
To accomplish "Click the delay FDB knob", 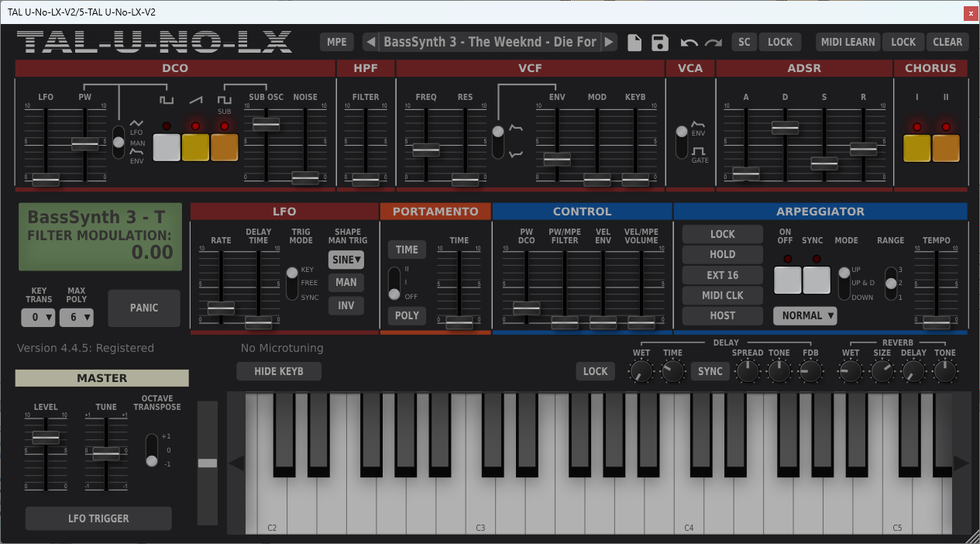I will 810,373.
